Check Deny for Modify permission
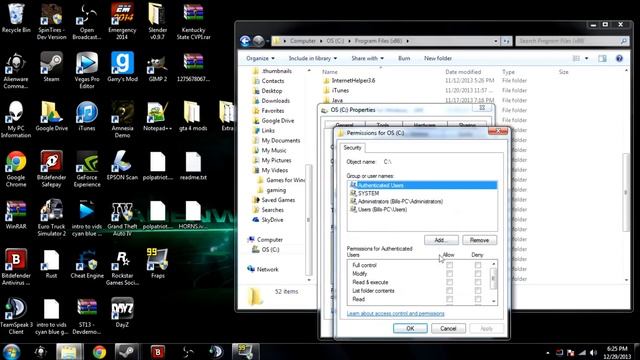Screen dimensions: 640x360 pos(478,274)
